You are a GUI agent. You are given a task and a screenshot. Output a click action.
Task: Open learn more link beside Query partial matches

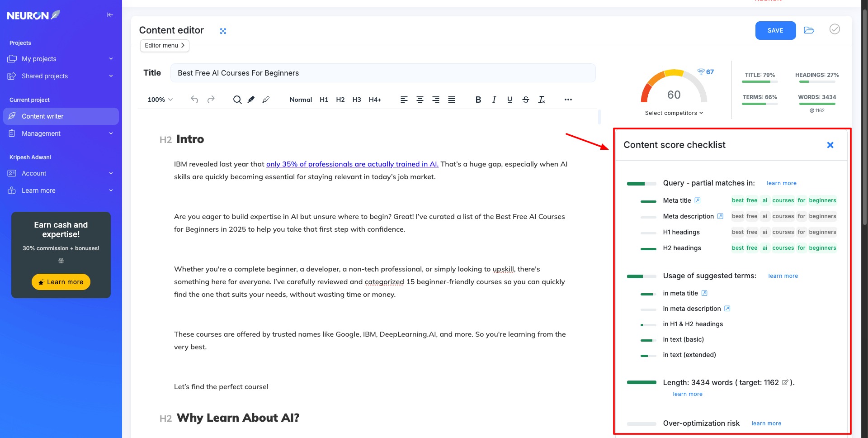point(782,183)
